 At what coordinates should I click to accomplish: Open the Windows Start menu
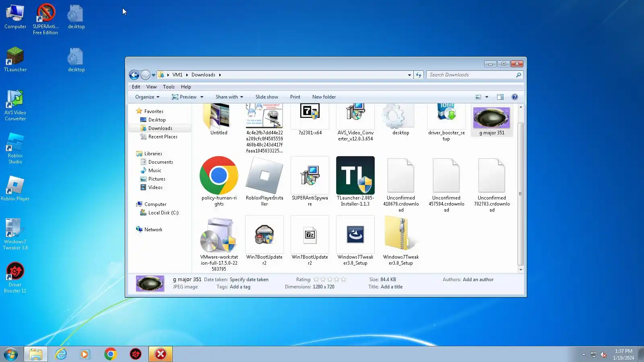11,354
